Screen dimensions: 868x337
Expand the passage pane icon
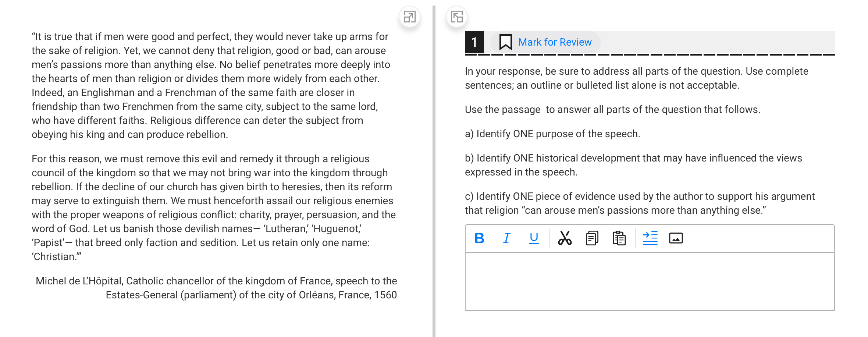(409, 17)
